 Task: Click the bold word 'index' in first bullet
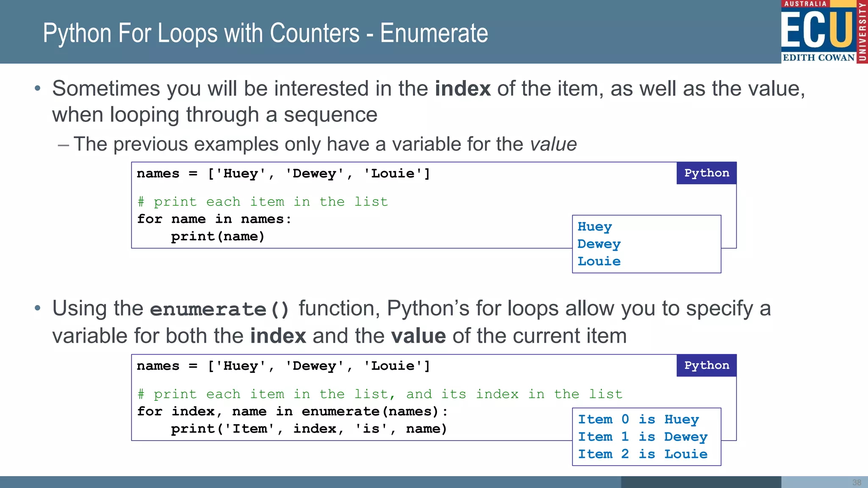pos(462,89)
